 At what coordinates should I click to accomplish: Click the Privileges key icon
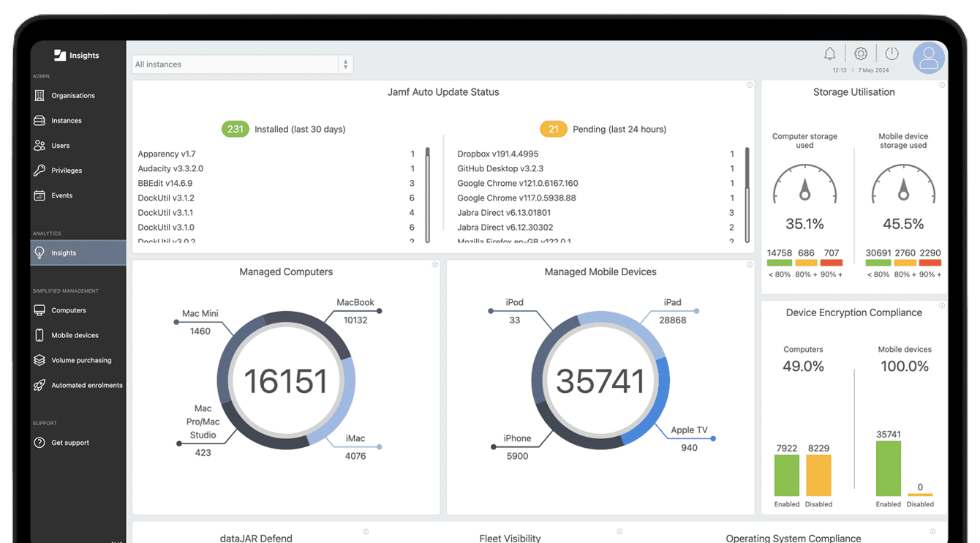click(39, 171)
